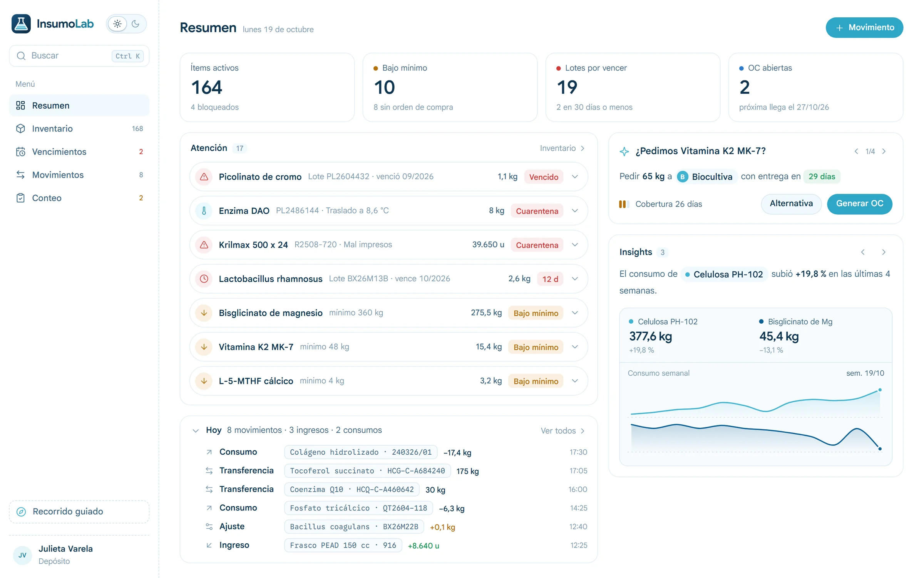This screenshot has width=924, height=578.
Task: Open the Conteo menu item
Action: 79,198
